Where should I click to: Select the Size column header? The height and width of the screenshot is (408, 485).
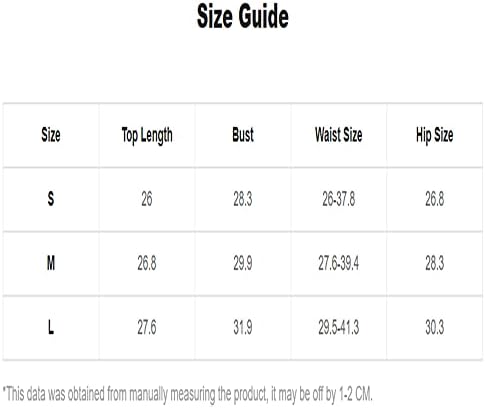51,135
